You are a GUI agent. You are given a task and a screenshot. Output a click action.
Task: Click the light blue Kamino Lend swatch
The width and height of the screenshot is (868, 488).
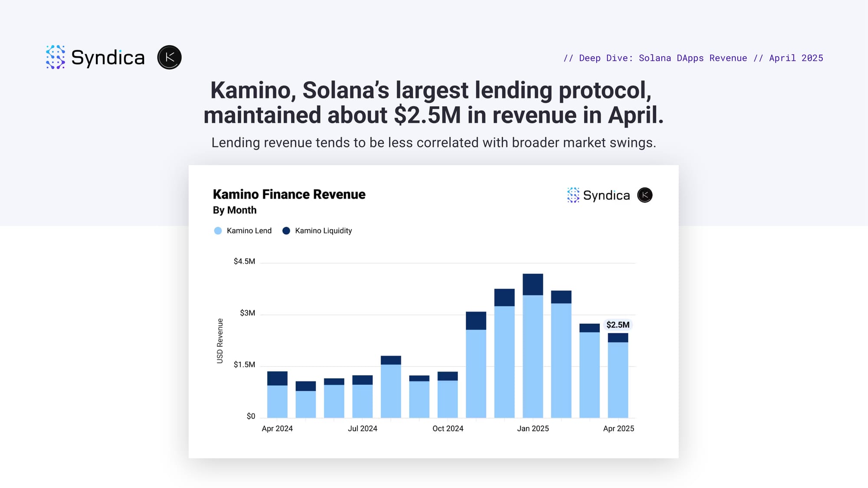point(218,231)
